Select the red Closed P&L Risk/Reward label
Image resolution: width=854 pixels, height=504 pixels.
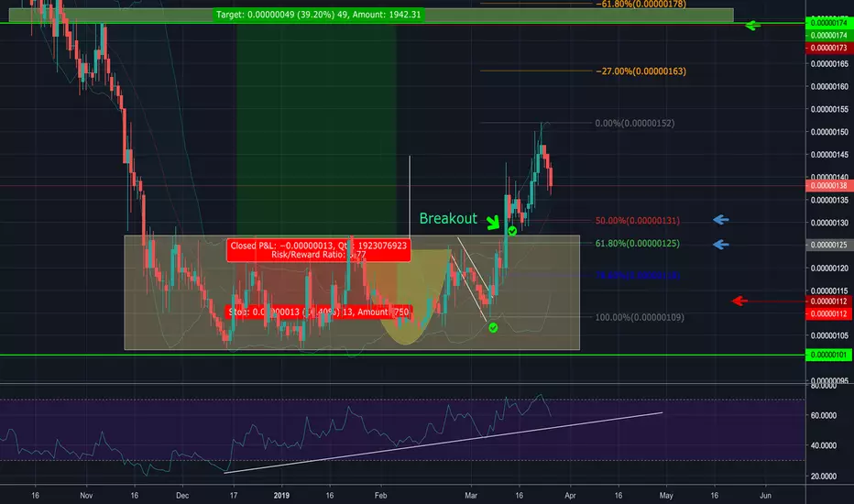319,250
